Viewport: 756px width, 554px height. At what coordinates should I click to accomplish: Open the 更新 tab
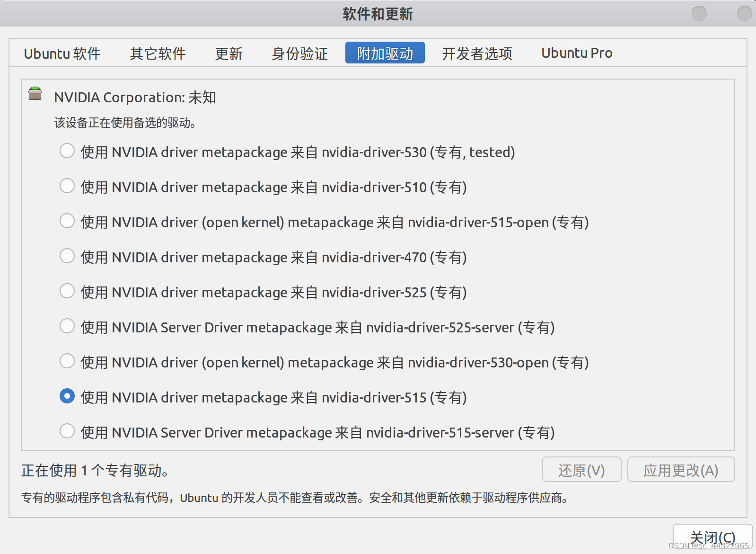pyautogui.click(x=229, y=53)
